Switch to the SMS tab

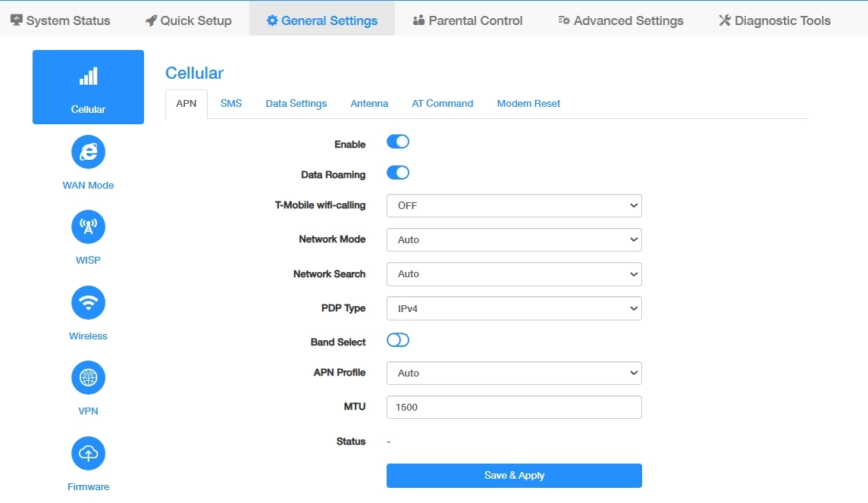231,103
